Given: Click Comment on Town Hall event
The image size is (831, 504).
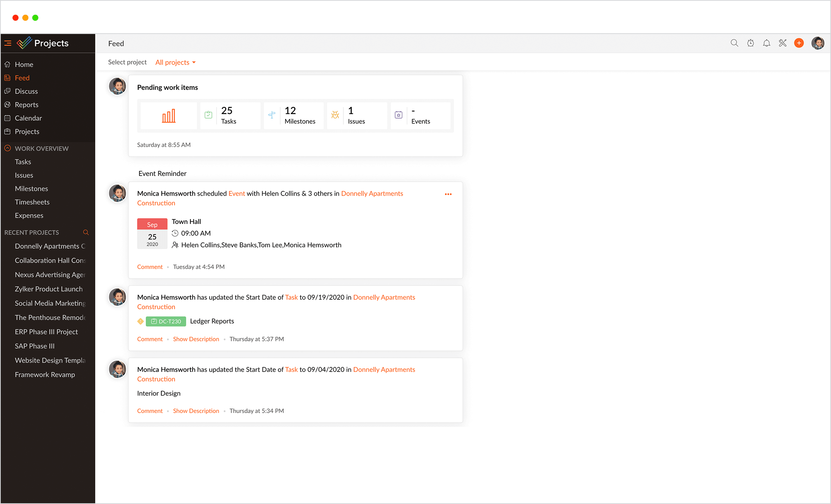Looking at the screenshot, I should pos(150,267).
